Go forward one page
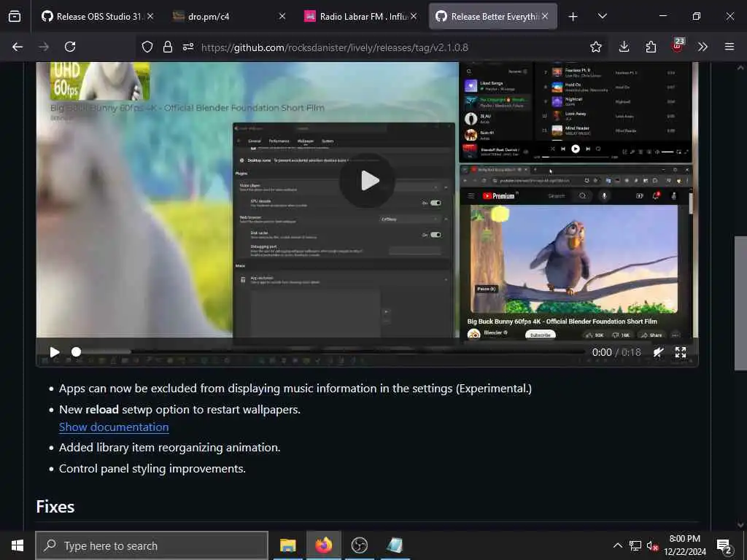The width and height of the screenshot is (747, 560). point(44,47)
